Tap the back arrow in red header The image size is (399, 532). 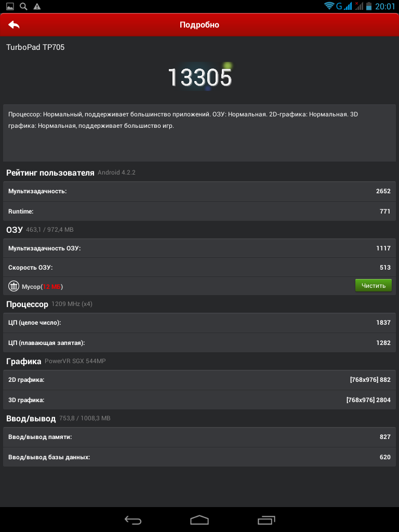(14, 25)
